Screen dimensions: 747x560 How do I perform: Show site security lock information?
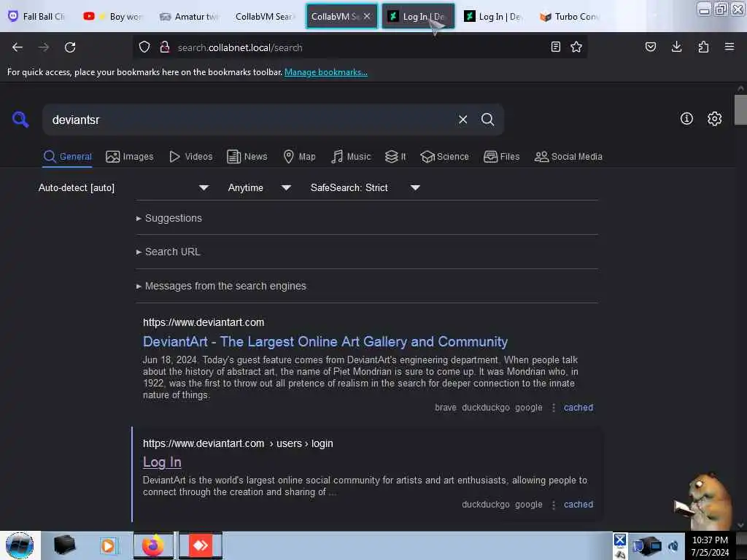coord(165,47)
